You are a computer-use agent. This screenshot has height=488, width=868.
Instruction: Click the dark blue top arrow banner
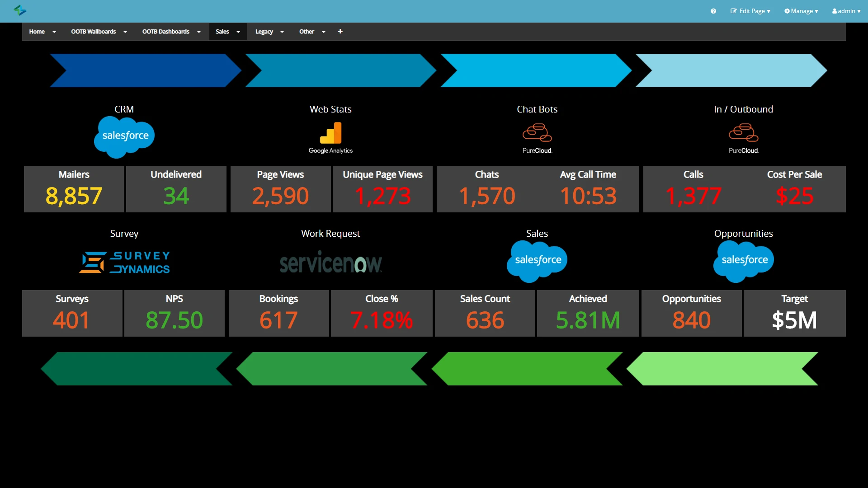point(146,70)
